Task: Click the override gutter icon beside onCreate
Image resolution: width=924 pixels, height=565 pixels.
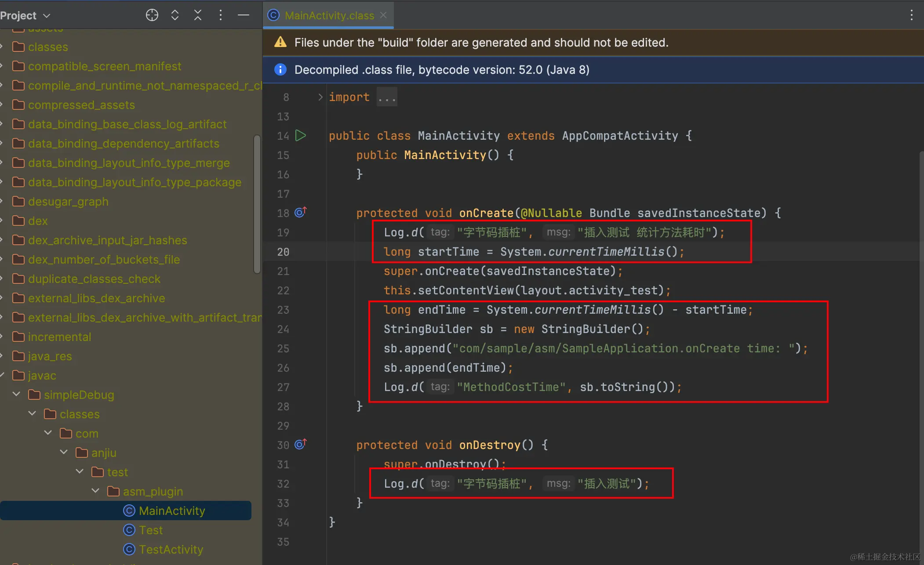Action: (300, 212)
